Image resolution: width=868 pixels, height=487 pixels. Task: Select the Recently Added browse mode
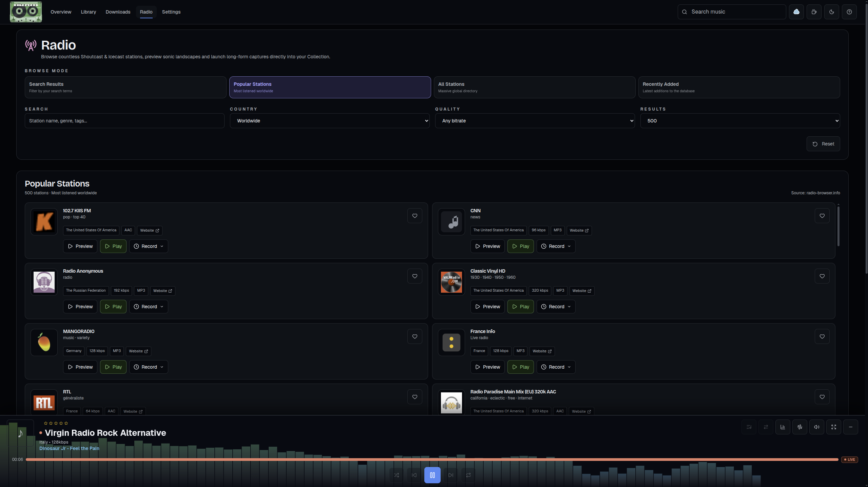click(739, 87)
